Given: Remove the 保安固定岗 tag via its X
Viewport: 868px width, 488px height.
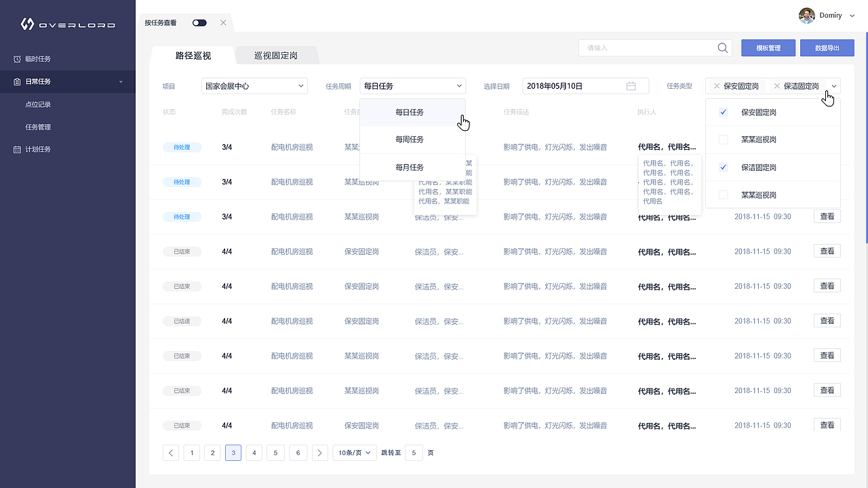Looking at the screenshot, I should [717, 86].
